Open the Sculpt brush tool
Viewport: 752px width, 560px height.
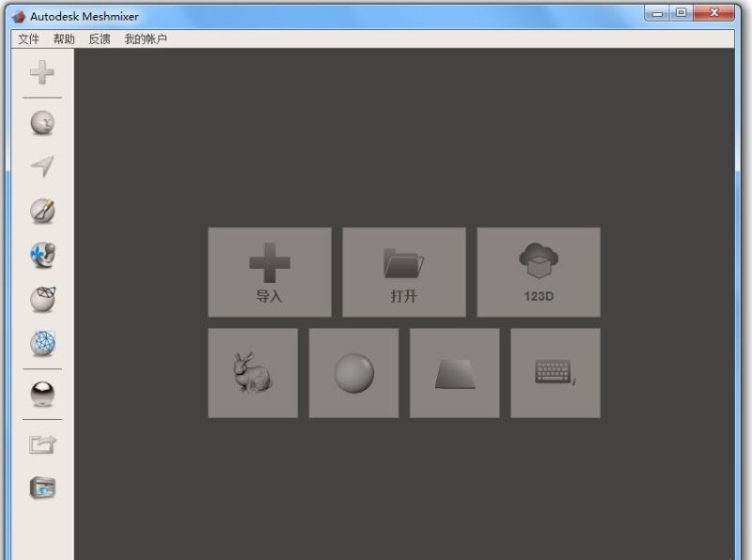(x=42, y=211)
